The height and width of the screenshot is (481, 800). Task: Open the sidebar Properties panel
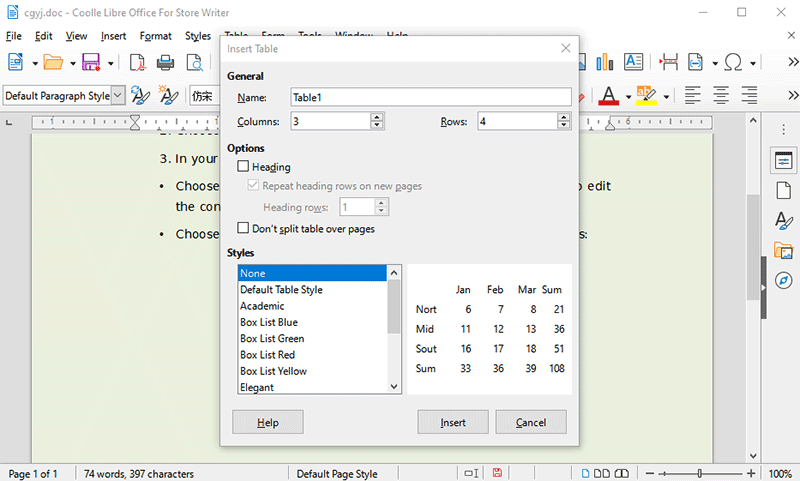[x=782, y=160]
